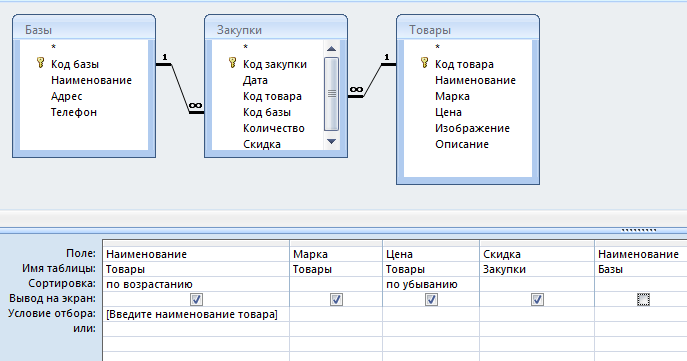Viewport: 687px width, 361px height.
Task: Click the table name cell Базы in grid
Action: [641, 269]
